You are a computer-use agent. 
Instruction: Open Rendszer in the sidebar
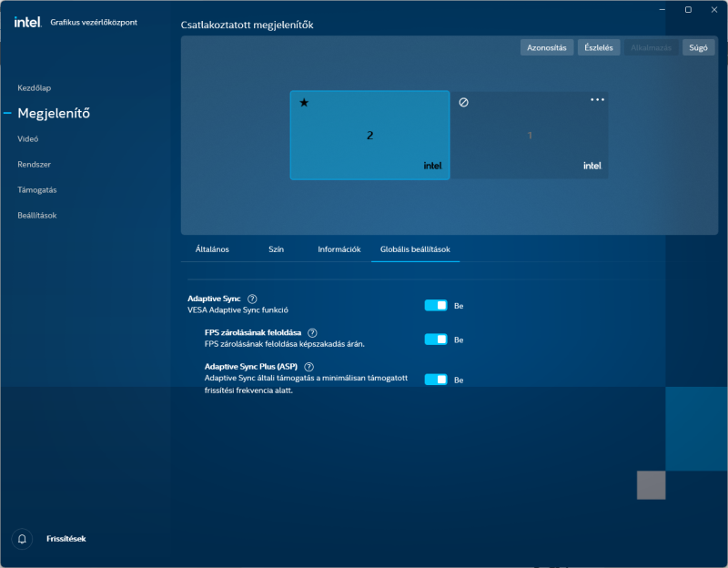tap(34, 165)
